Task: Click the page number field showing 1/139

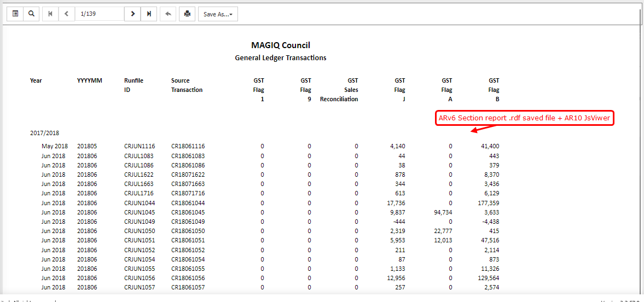Action: 99,14
